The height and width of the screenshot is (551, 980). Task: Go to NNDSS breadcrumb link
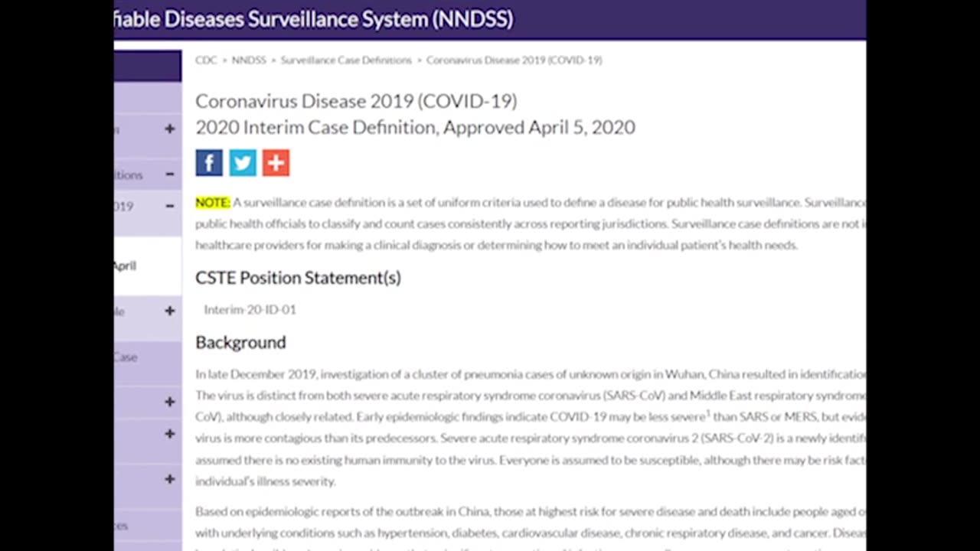[249, 60]
